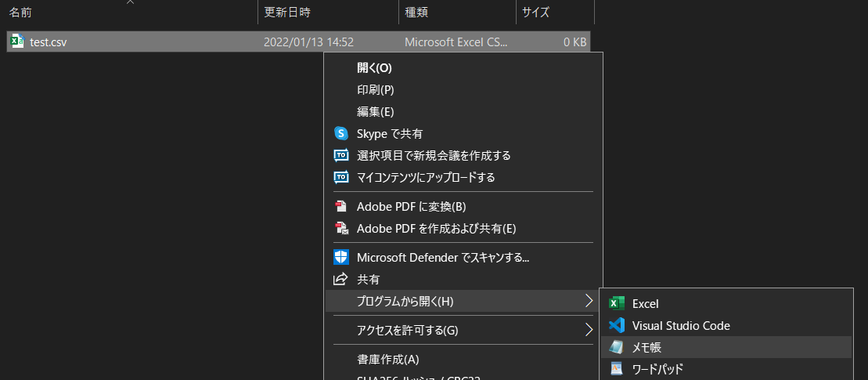Select the test.csv file name
Viewport: 868px width, 380px height.
click(49, 42)
